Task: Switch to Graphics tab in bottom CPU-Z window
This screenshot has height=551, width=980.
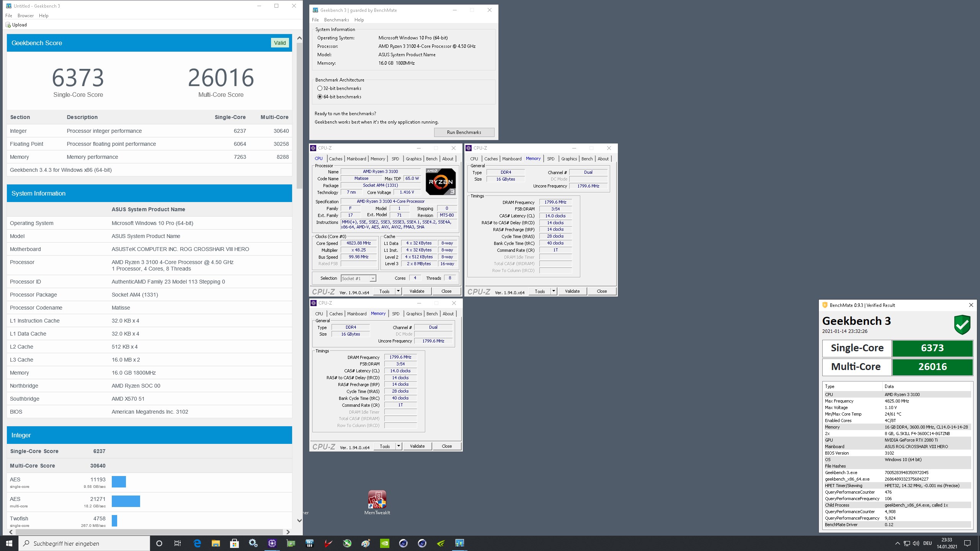Action: coord(414,314)
